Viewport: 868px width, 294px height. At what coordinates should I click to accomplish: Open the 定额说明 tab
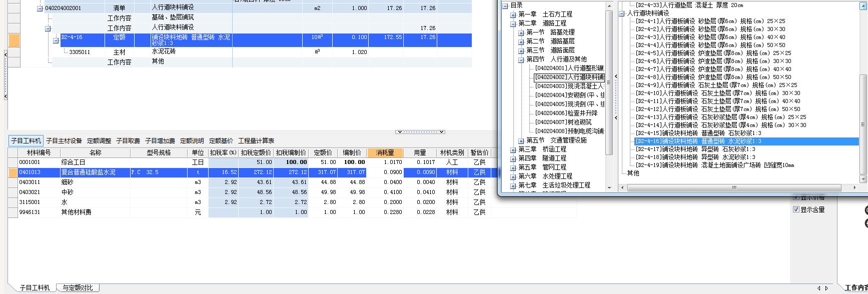[x=192, y=141]
